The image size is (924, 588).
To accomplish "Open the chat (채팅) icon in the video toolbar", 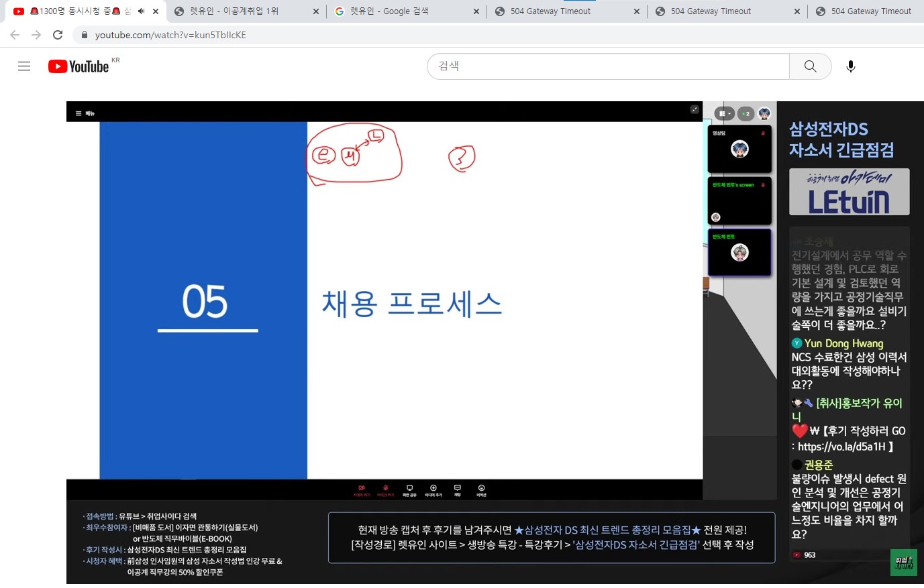I will coord(457,489).
